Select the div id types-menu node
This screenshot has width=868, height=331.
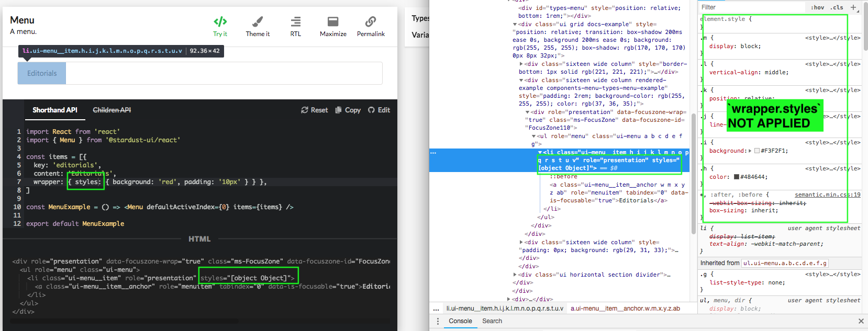(x=599, y=12)
